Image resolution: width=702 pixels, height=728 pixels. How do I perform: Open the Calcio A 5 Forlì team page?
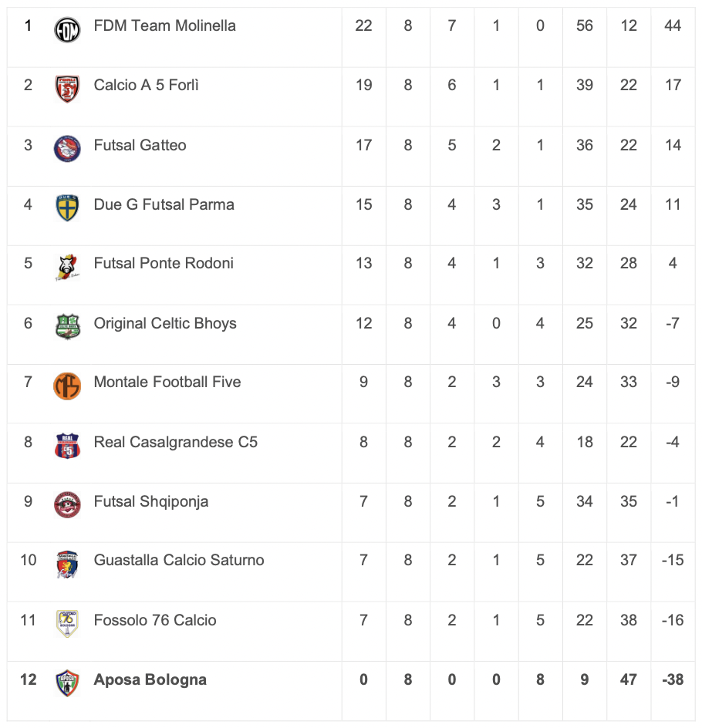[x=146, y=85]
